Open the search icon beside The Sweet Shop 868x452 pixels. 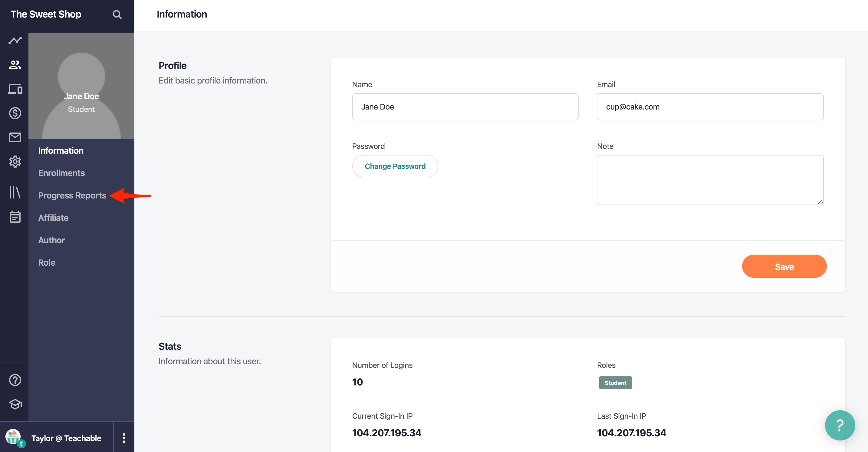(117, 15)
